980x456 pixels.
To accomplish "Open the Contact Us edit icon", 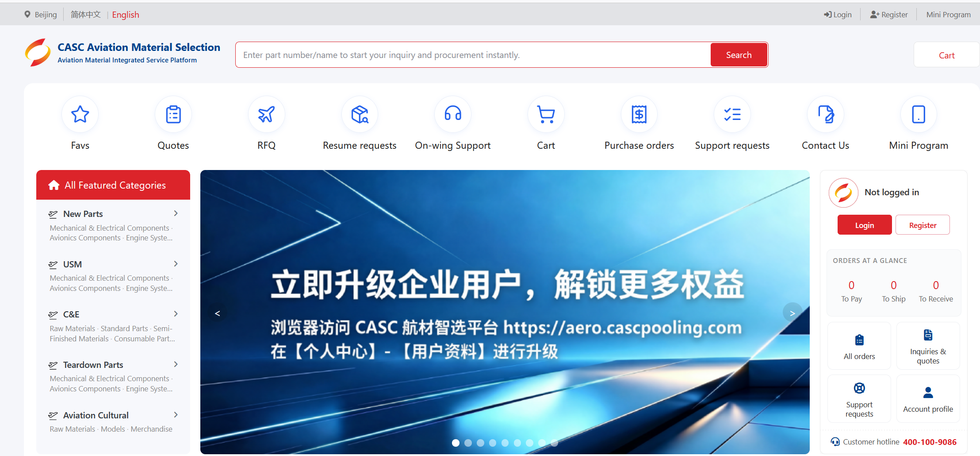I will (x=826, y=114).
